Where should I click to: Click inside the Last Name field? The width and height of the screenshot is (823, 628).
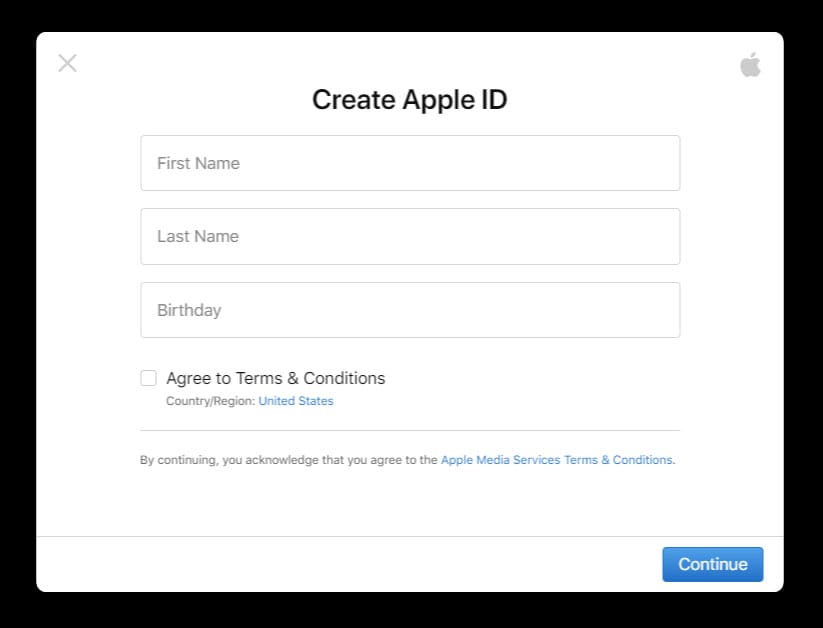point(409,236)
